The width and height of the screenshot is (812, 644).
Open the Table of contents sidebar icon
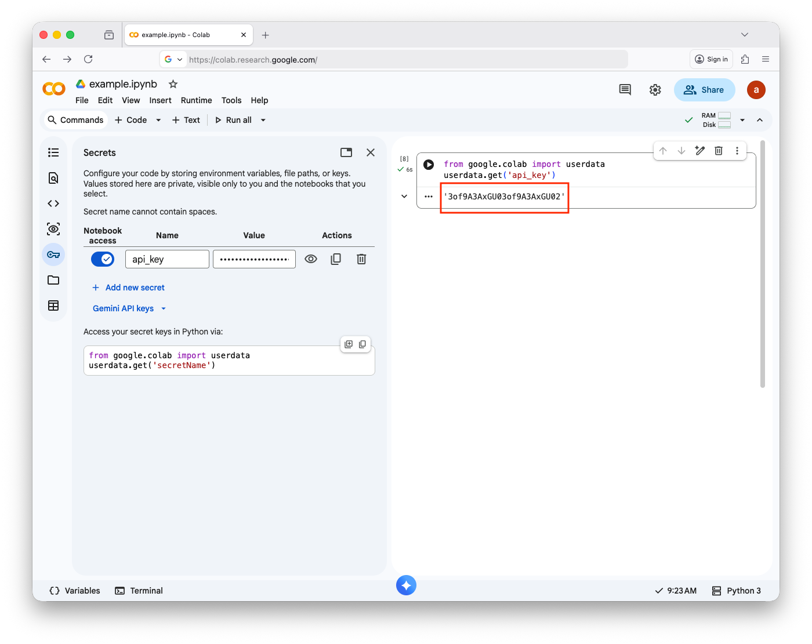53,152
